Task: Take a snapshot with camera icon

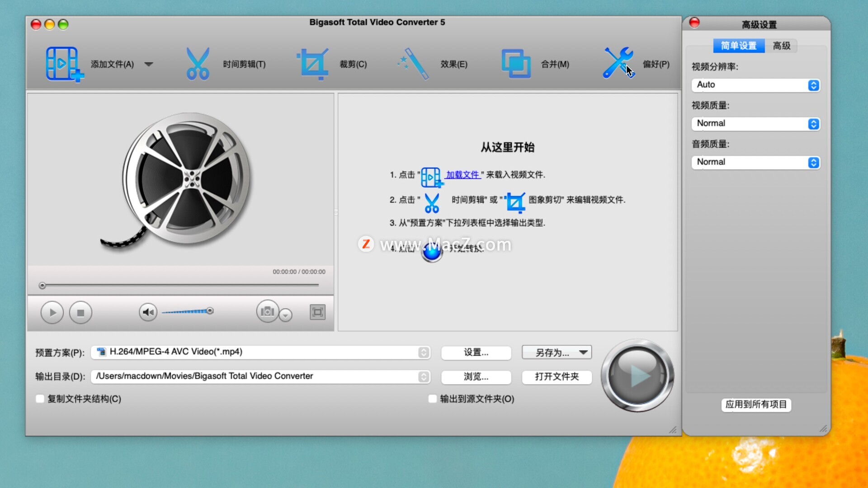Action: [x=267, y=311]
